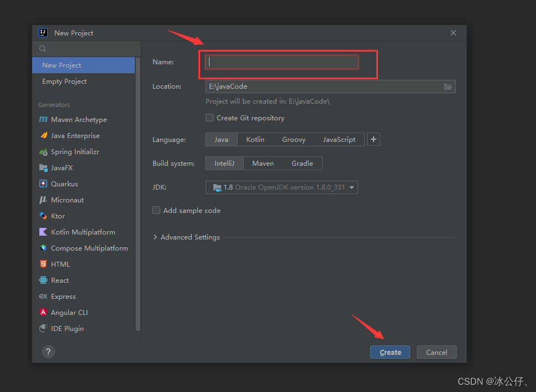Screen dimensions: 536x392
Task: Select the Kotlin Multiplatform K icon
Action: coord(43,232)
